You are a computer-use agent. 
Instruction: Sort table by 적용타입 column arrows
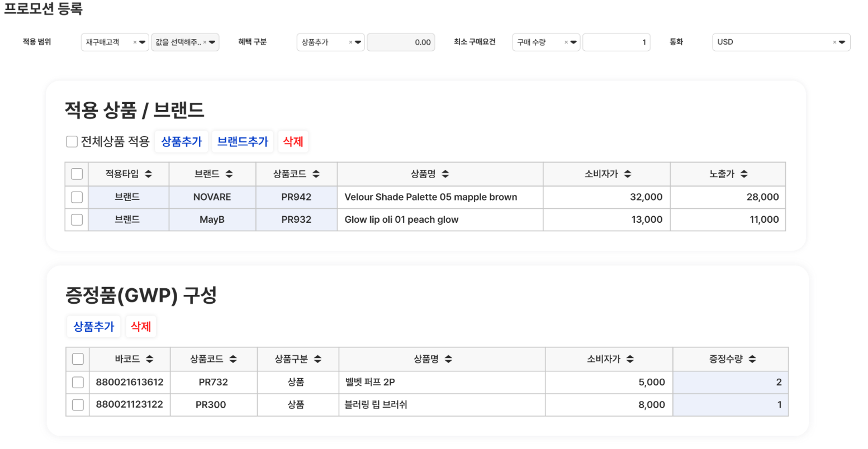point(148,174)
